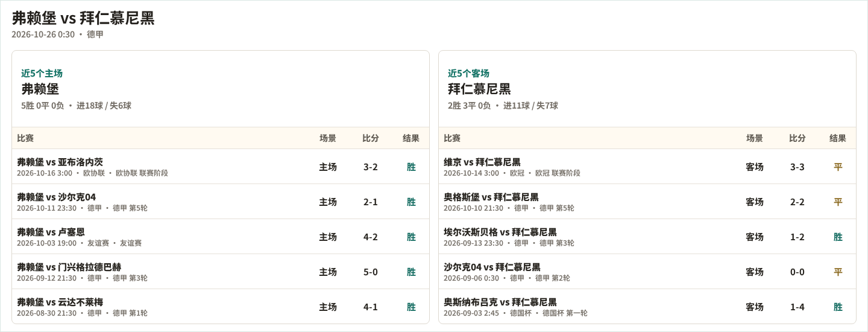Click the 5-0 score in 门兴格拉德巴赫 row

click(x=371, y=272)
